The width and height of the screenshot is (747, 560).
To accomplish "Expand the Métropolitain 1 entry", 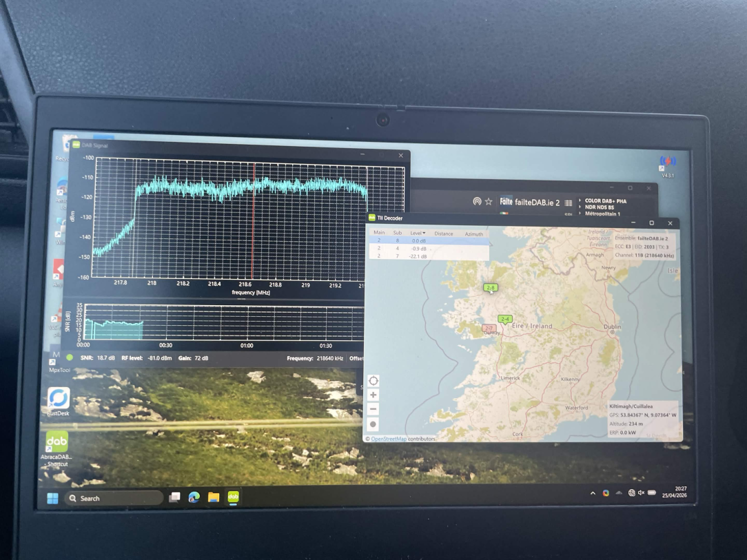I will 580,214.
